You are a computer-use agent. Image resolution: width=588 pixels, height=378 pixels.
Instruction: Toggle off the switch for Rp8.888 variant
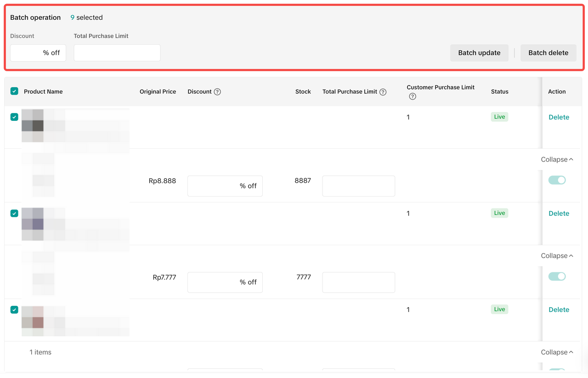pyautogui.click(x=557, y=180)
